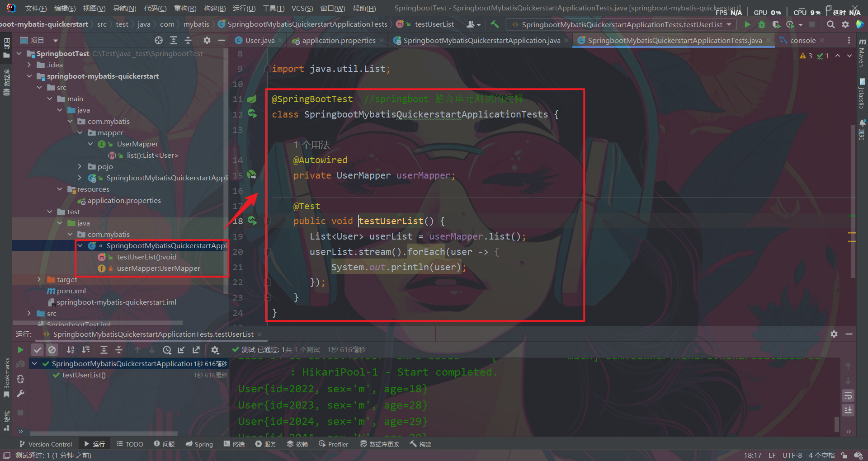This screenshot has width=868, height=461.
Task: Close the SpringbootMybatisQuickerstartApplication.java tab
Action: pyautogui.click(x=566, y=40)
